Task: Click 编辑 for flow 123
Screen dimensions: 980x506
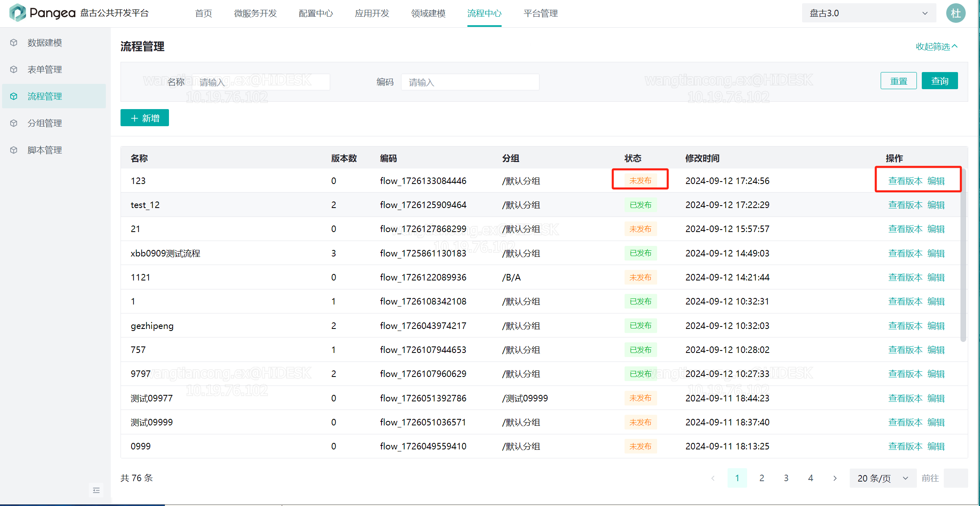Action: tap(936, 181)
